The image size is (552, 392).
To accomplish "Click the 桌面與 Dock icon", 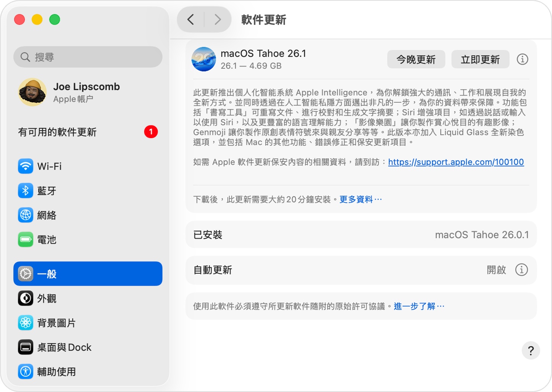I will [26, 347].
